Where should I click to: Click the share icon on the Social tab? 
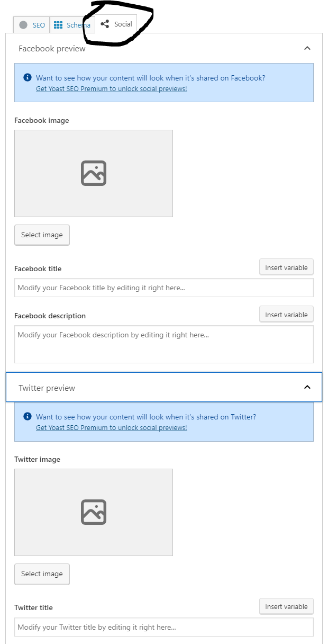105,23
